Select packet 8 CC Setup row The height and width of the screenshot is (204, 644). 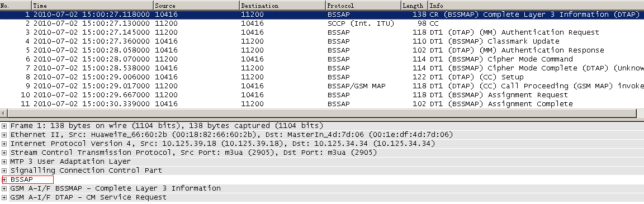click(322, 77)
